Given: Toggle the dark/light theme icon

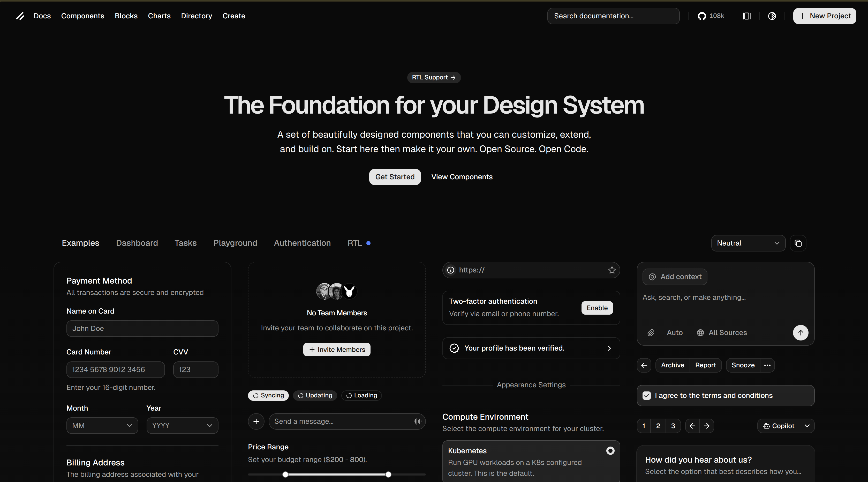Looking at the screenshot, I should pos(772,16).
